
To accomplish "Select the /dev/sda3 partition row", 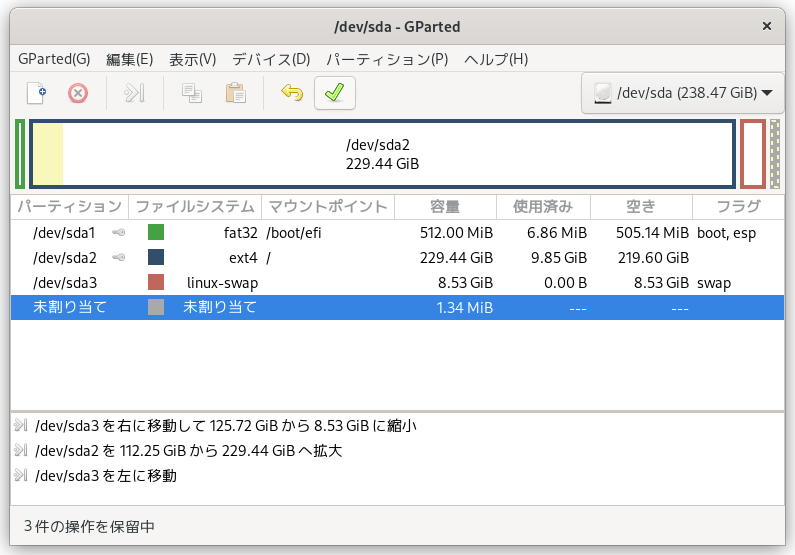I will [x=398, y=282].
